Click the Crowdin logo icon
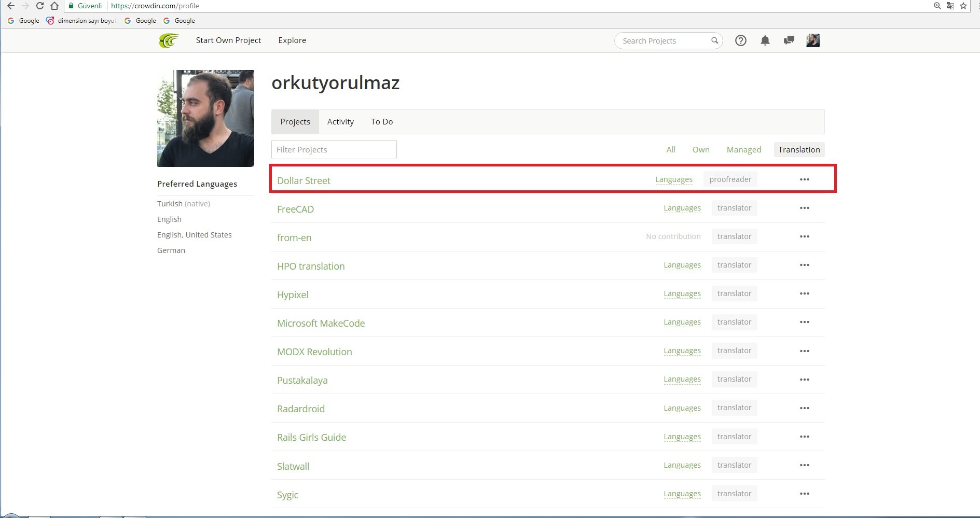This screenshot has width=980, height=518. 169,40
